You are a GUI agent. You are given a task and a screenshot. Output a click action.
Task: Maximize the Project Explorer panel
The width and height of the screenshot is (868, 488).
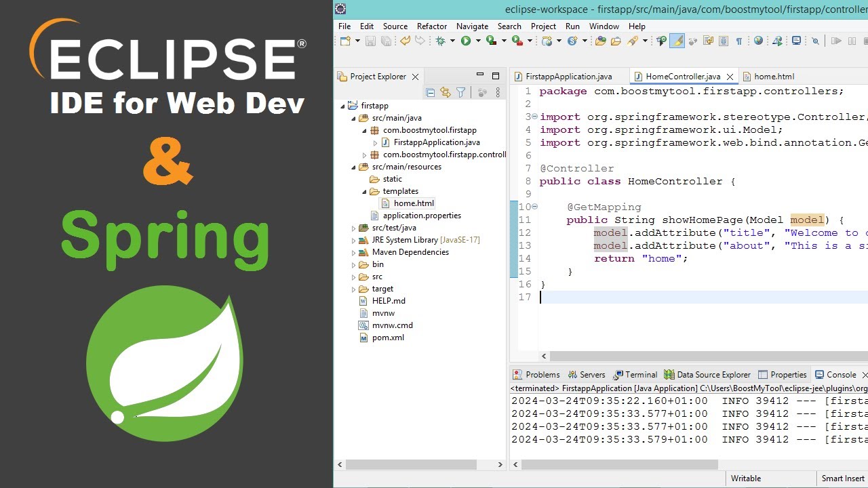pos(496,76)
